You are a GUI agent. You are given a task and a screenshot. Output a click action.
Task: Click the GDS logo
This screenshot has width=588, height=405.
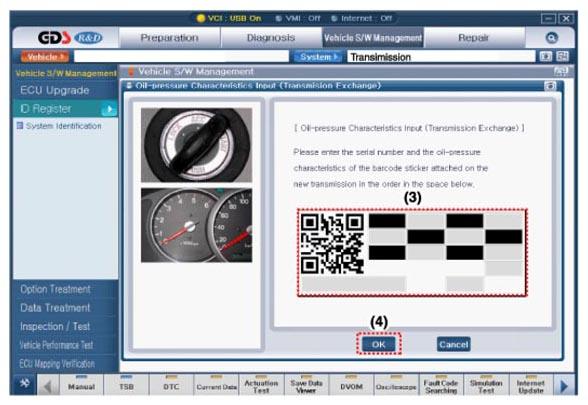coord(54,38)
